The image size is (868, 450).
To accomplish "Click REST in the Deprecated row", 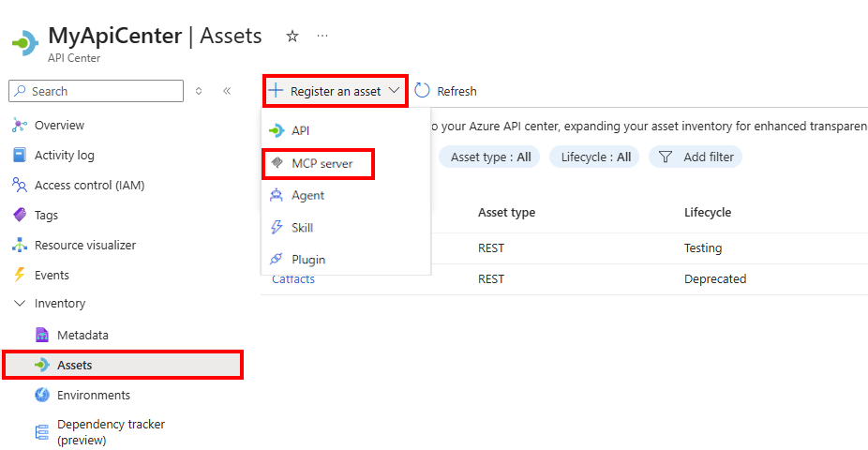I will (491, 279).
